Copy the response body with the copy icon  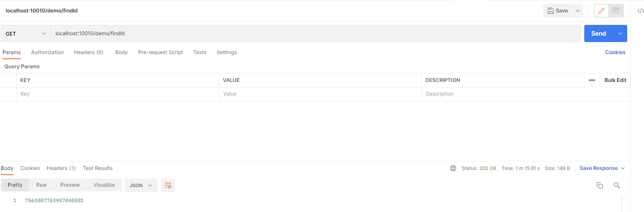[x=600, y=185]
